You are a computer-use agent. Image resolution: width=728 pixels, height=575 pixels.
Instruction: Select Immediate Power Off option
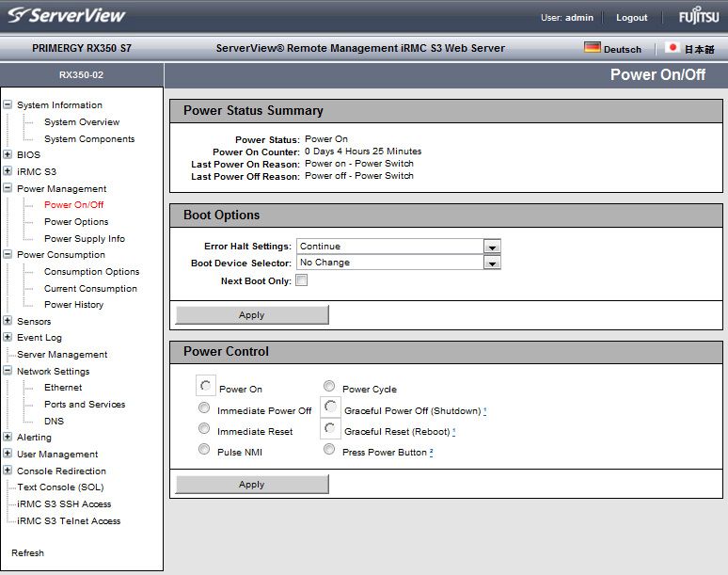[x=204, y=407]
